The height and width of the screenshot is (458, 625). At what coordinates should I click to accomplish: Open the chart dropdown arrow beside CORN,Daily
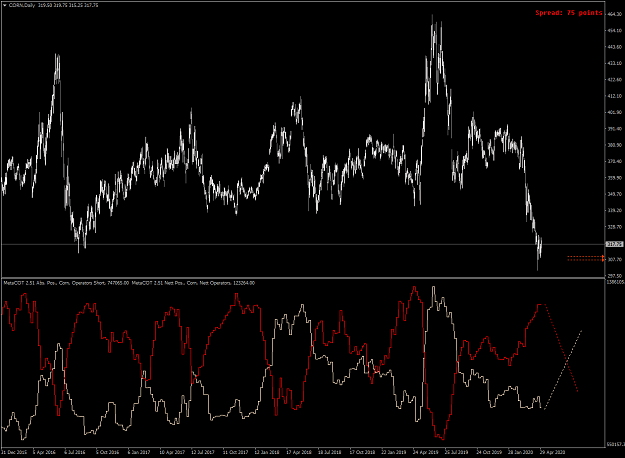[x=5, y=5]
